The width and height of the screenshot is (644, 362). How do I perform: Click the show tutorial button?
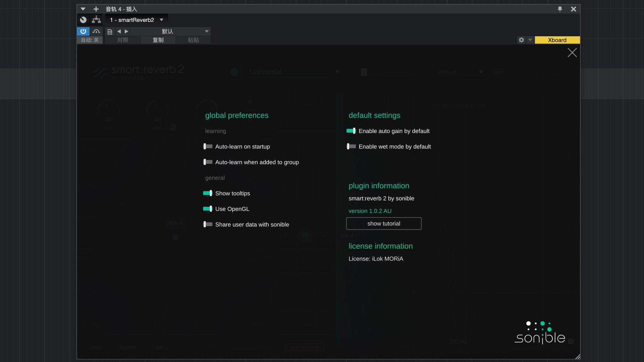pyautogui.click(x=383, y=224)
